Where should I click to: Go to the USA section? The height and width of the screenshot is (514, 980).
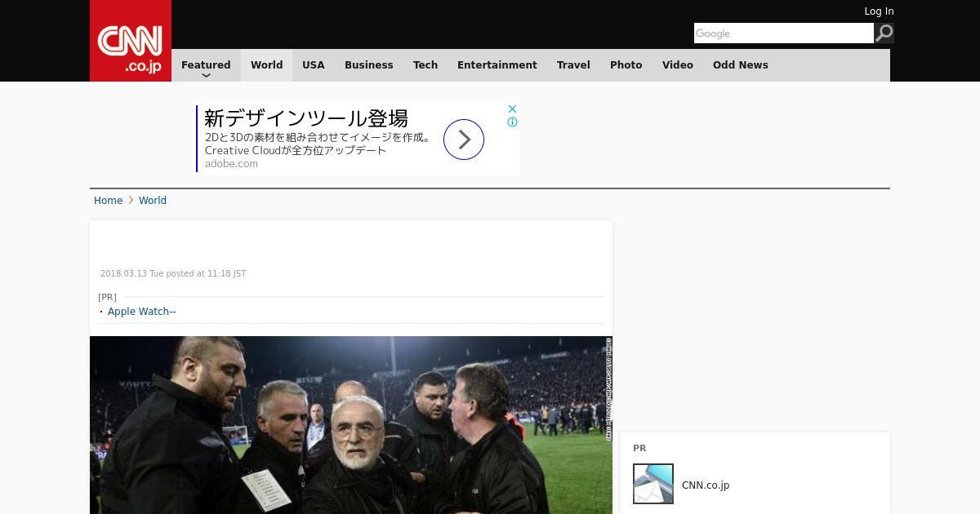[314, 65]
